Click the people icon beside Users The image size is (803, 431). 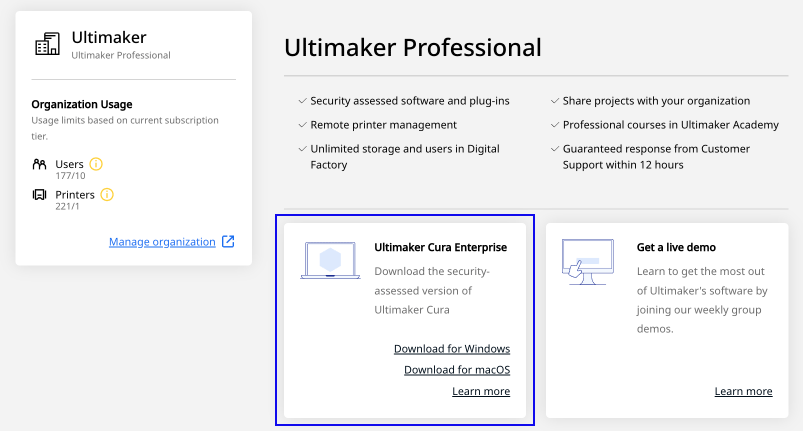(x=40, y=164)
